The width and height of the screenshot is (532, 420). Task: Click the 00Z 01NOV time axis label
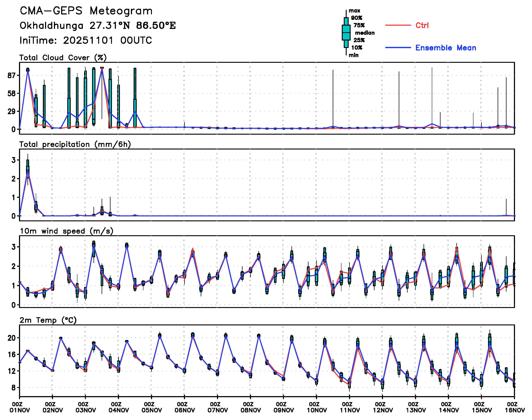pos(20,407)
